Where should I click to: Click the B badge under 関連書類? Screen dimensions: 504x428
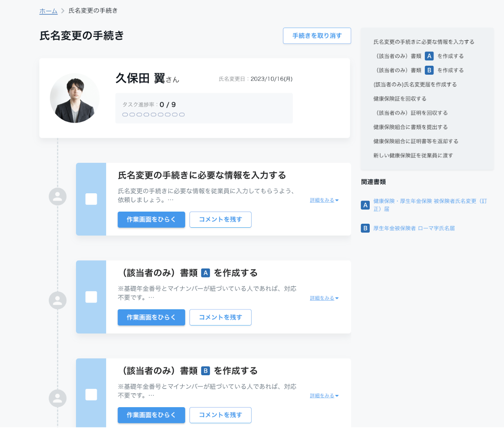tap(365, 228)
